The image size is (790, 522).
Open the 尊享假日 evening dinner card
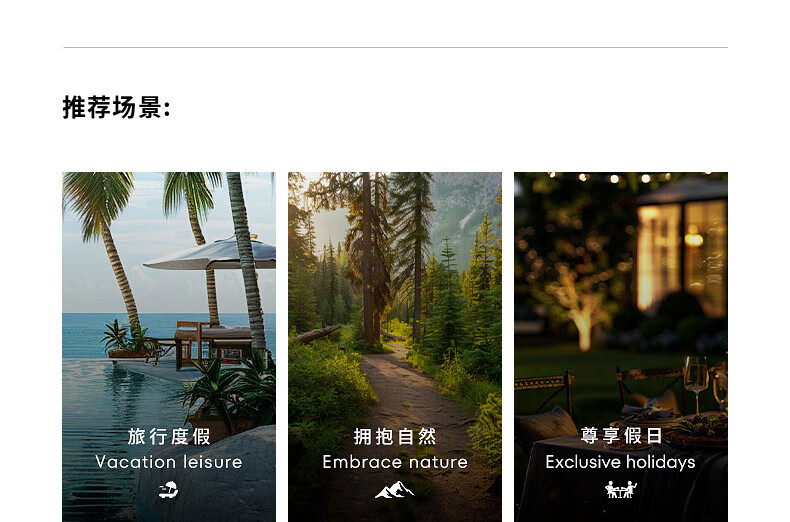point(621,347)
